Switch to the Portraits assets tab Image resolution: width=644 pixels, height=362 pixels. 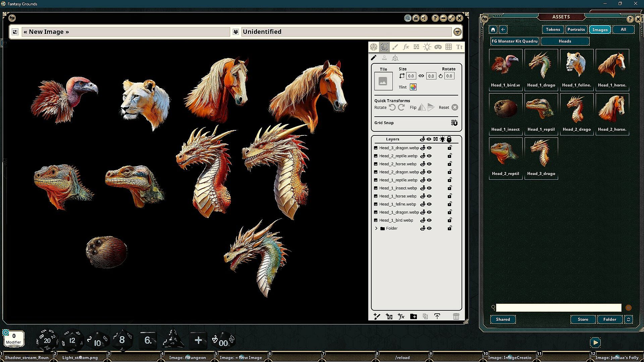576,29
